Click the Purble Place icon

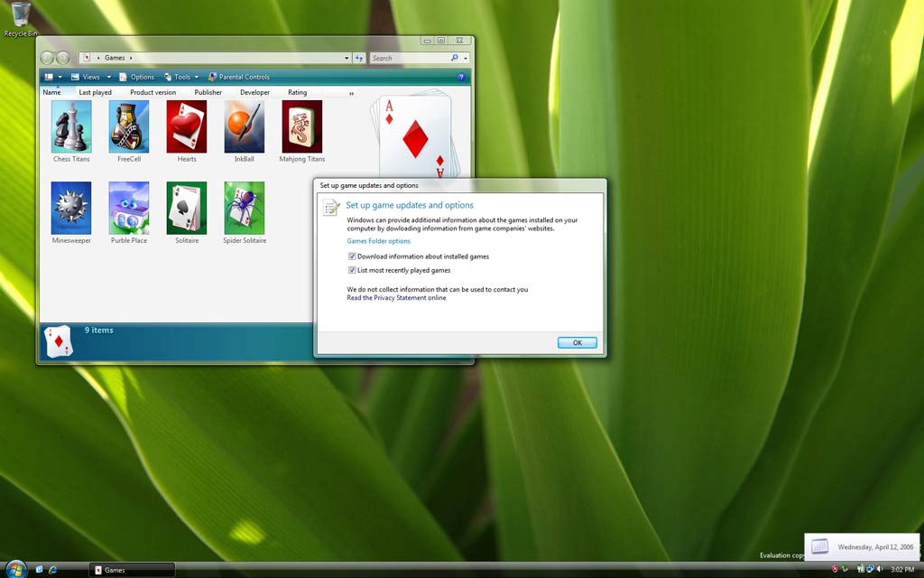(x=129, y=209)
